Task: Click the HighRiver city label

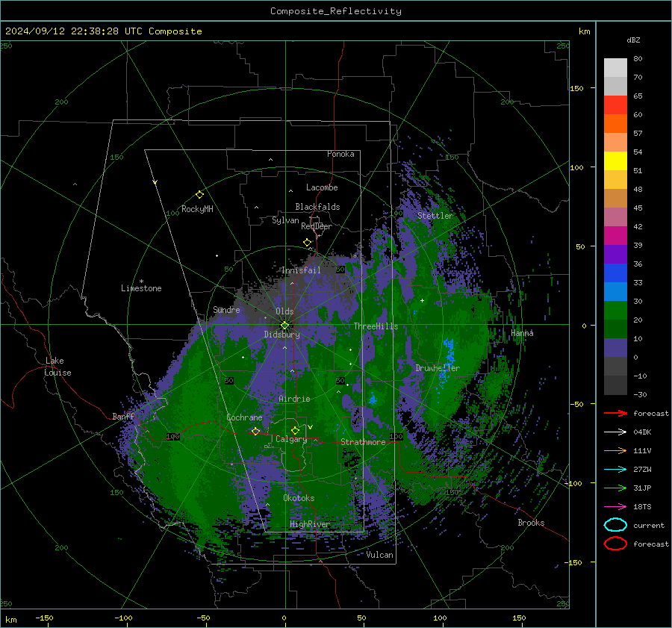Action: [x=310, y=524]
